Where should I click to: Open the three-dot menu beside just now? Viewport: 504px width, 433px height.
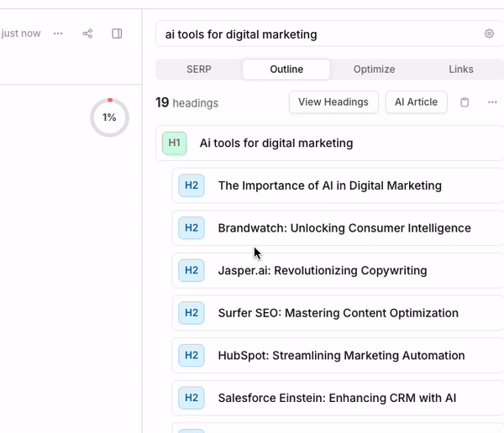coord(58,34)
